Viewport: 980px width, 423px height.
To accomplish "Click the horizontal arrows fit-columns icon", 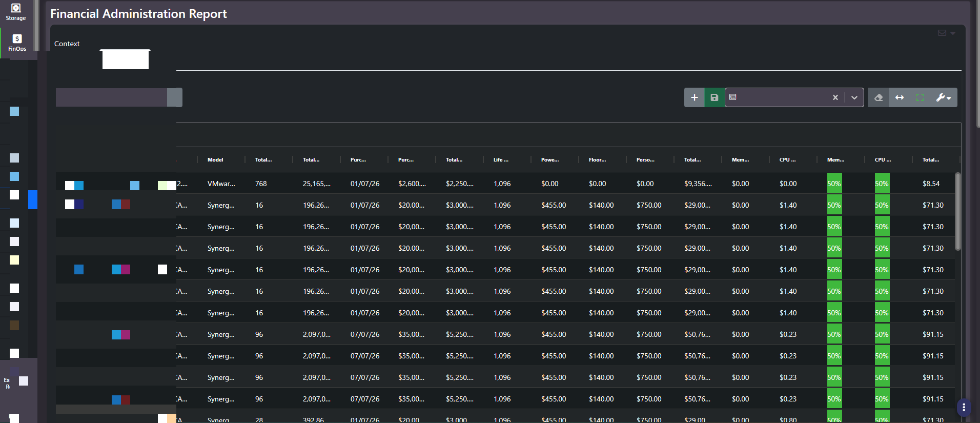I will pyautogui.click(x=900, y=97).
